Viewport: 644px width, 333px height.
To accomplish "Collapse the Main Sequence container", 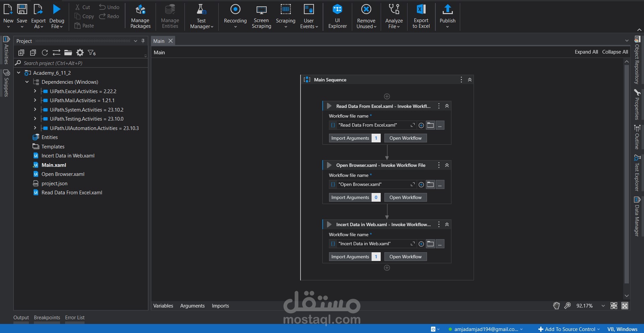I will click(x=470, y=80).
